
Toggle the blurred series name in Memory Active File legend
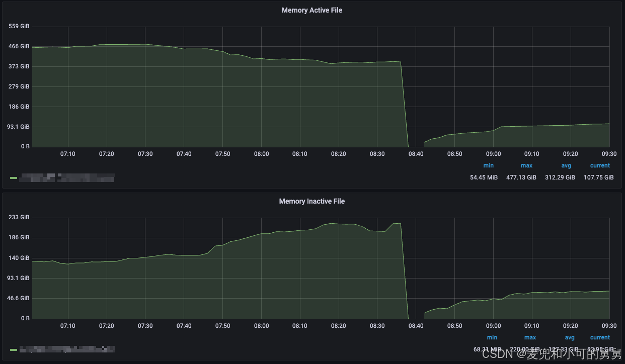click(x=67, y=177)
